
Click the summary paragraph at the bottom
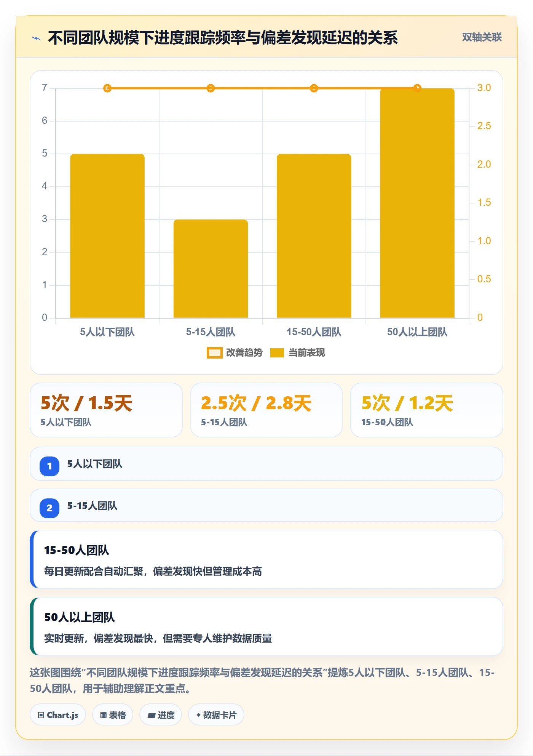tap(262, 681)
